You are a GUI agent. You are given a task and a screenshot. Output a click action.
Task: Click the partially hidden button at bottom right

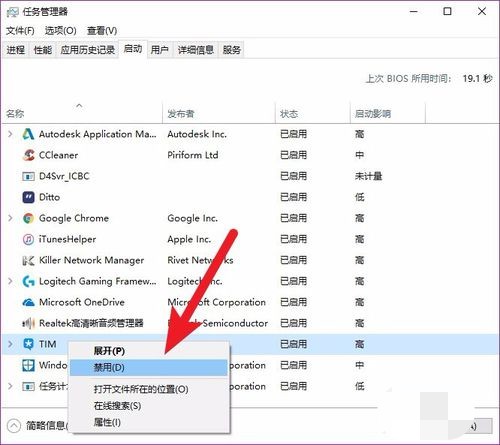click(477, 426)
